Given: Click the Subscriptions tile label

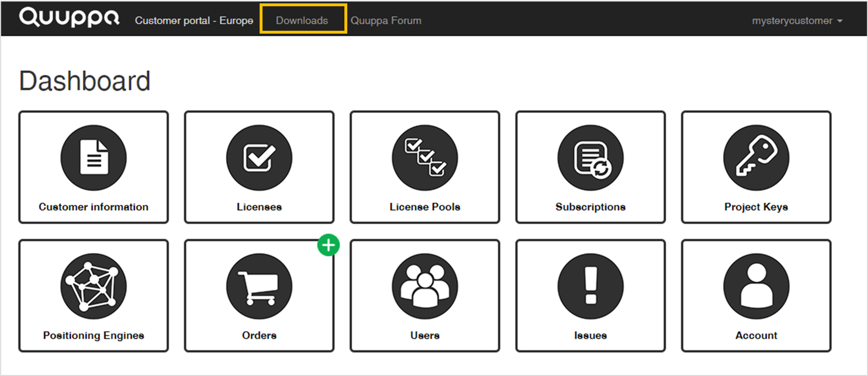Looking at the screenshot, I should pyautogui.click(x=591, y=207).
